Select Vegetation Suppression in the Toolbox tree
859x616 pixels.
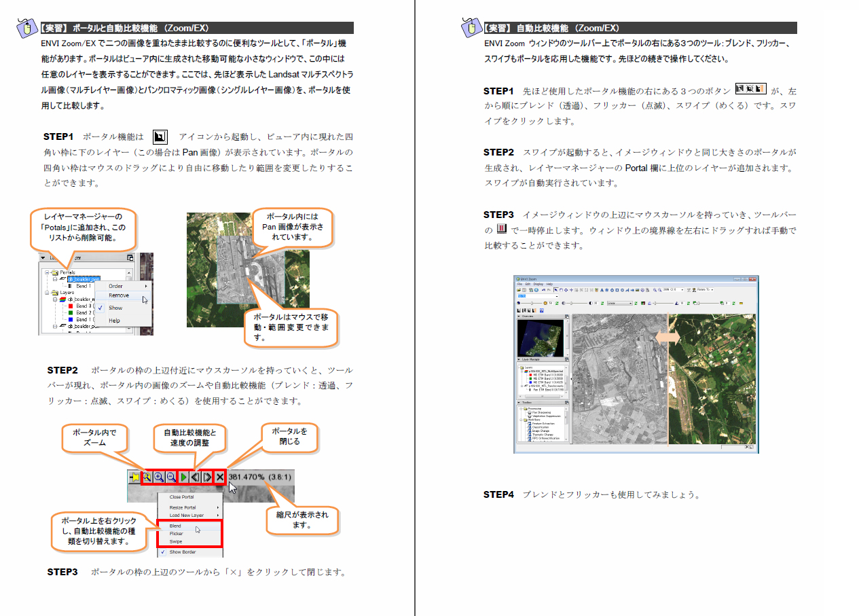547,416
